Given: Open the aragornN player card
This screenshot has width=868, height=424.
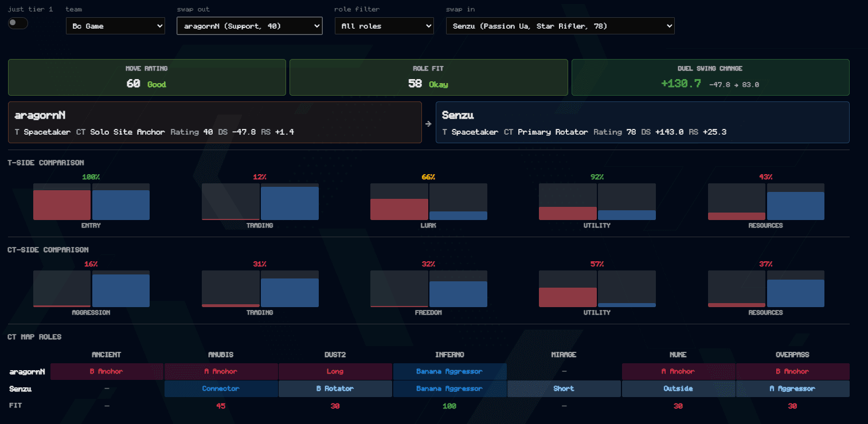Looking at the screenshot, I should 215,122.
